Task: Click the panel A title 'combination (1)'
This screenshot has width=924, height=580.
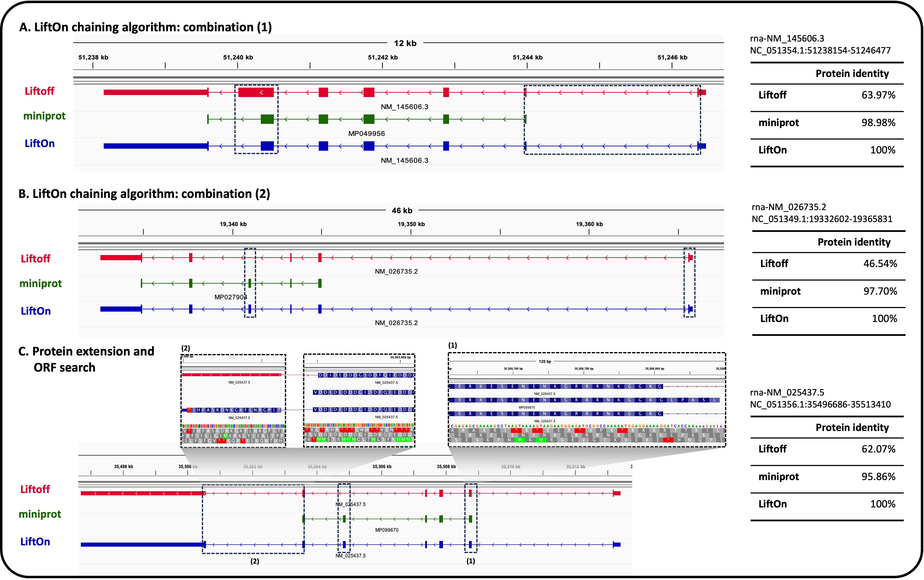Action: coord(227,27)
